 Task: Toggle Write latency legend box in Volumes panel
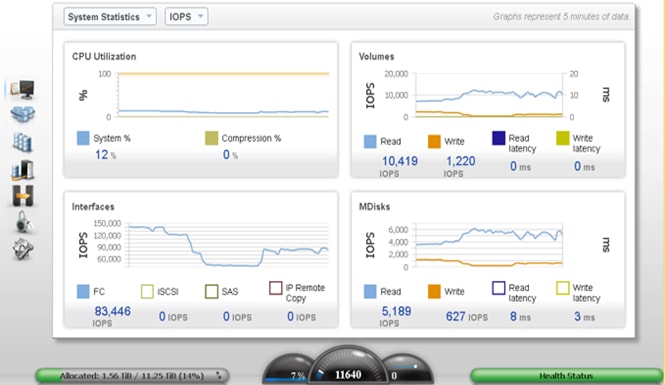point(562,138)
